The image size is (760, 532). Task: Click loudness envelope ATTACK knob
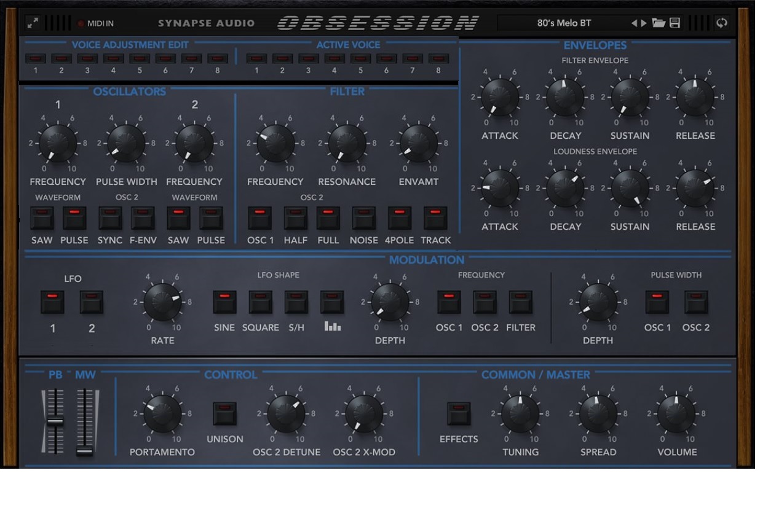(500, 188)
